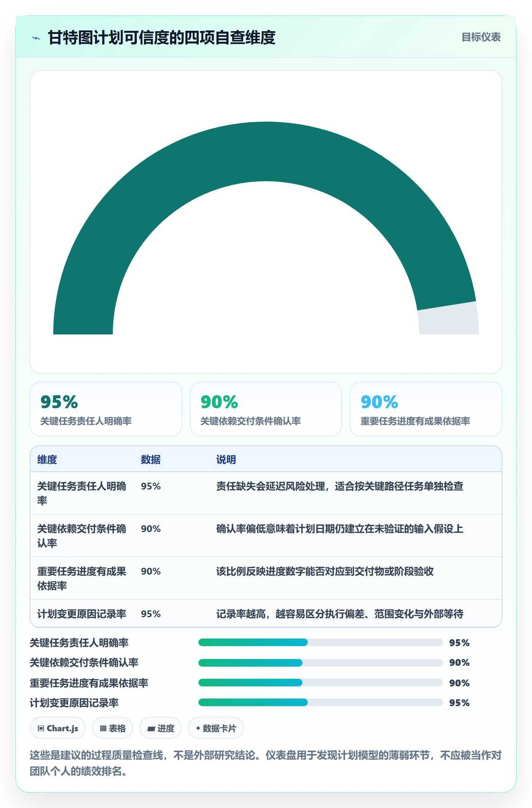The image size is (532, 808).
Task: Click the grey remainder segment of the gauge
Action: pyautogui.click(x=449, y=319)
